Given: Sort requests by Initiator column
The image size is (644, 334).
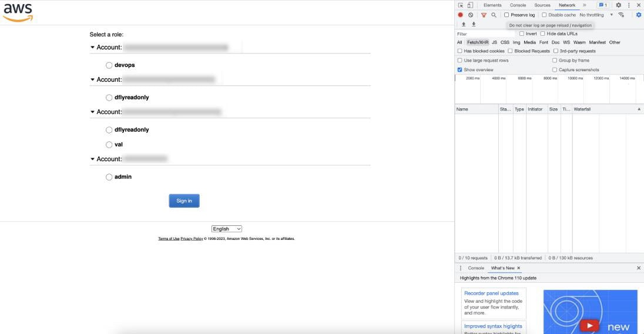Looking at the screenshot, I should click(x=536, y=109).
